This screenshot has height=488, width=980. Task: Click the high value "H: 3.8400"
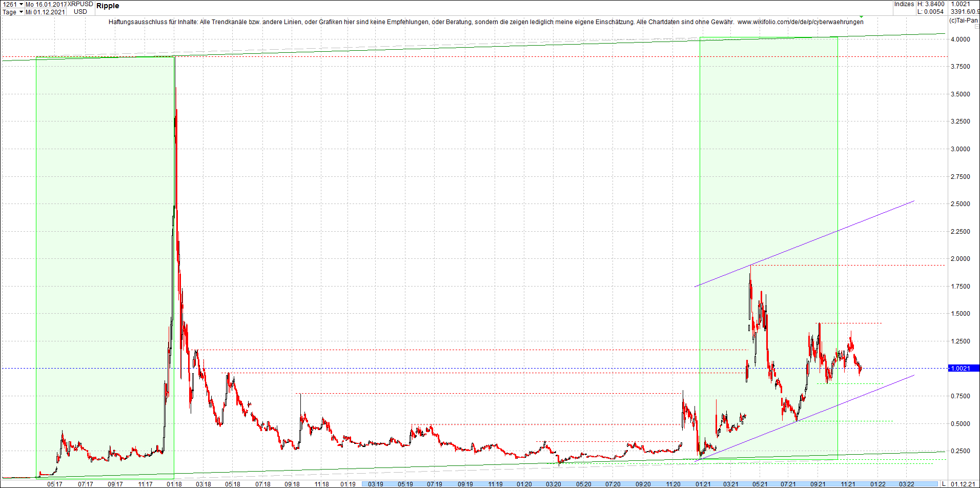930,4
